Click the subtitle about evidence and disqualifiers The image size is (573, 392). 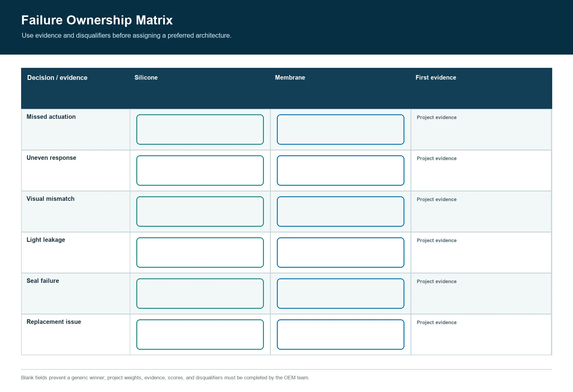(127, 36)
